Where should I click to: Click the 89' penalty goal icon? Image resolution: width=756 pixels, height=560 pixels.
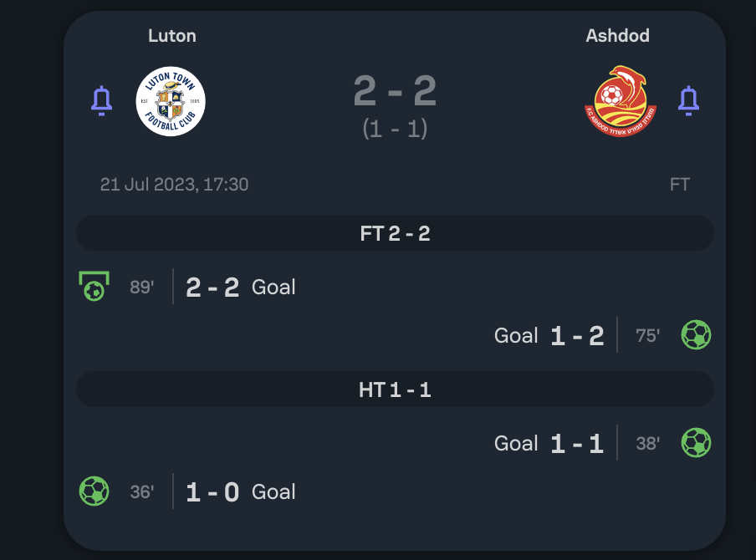click(94, 286)
